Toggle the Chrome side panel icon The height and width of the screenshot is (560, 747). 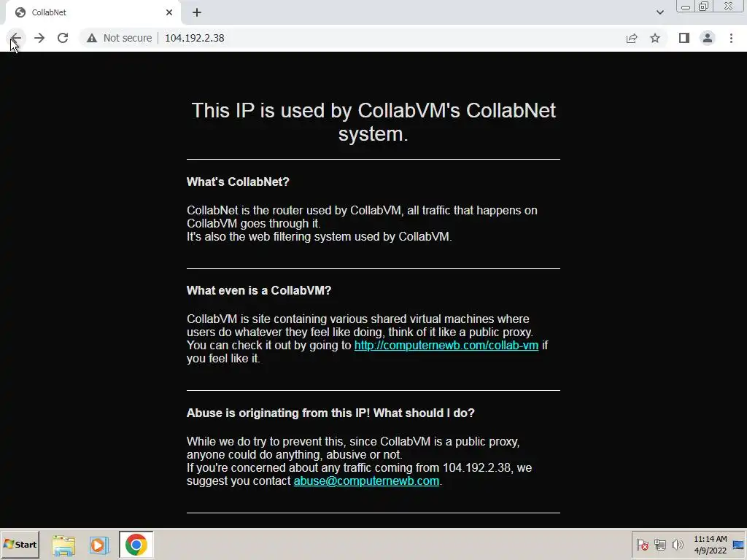click(684, 38)
